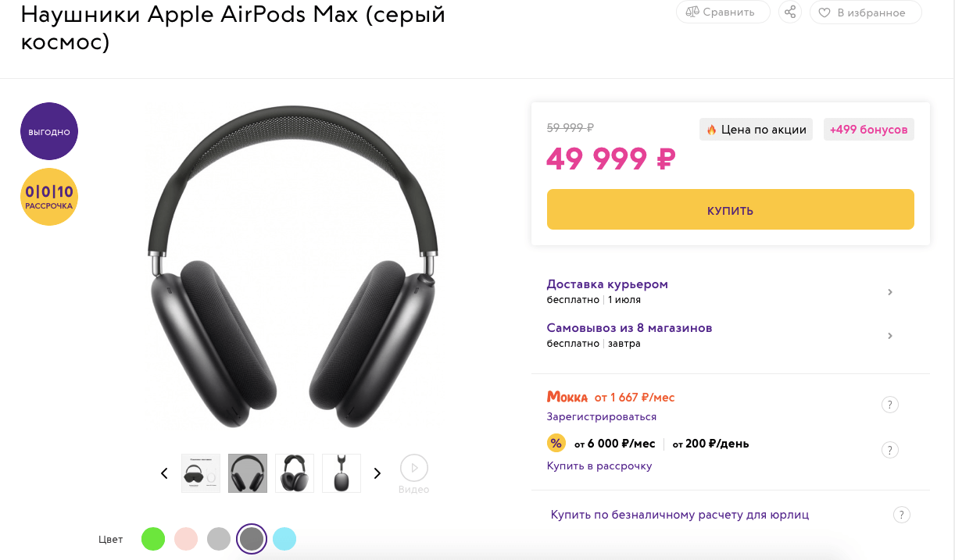
Task: Add product to favorites using heart icon
Action: tap(824, 12)
